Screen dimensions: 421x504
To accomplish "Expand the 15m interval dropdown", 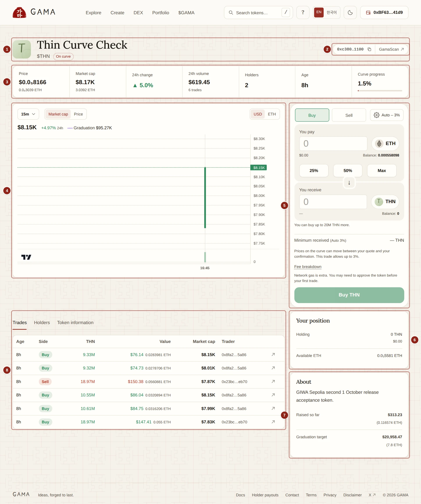I will (28, 114).
